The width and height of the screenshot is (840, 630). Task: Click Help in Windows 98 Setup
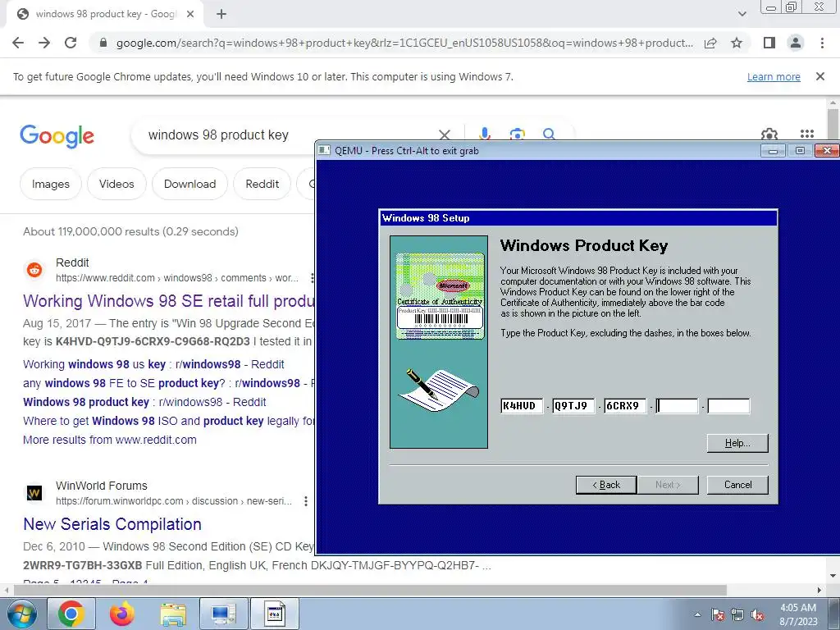(737, 443)
